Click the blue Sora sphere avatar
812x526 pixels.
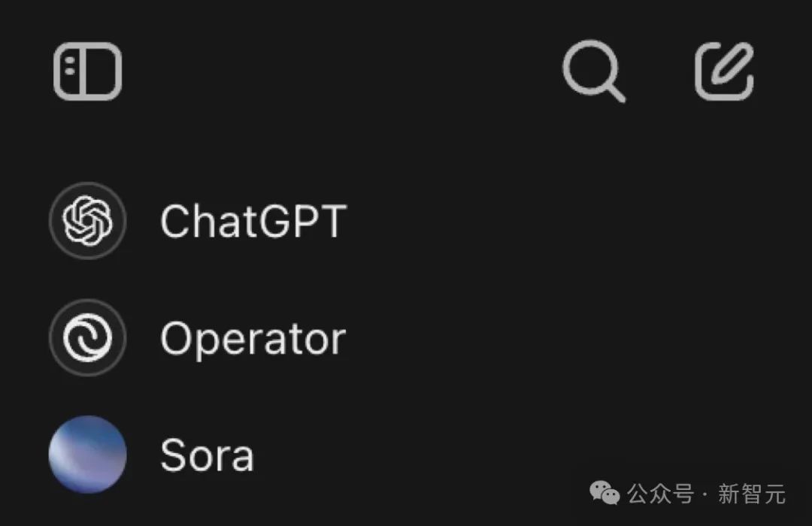[x=87, y=455]
